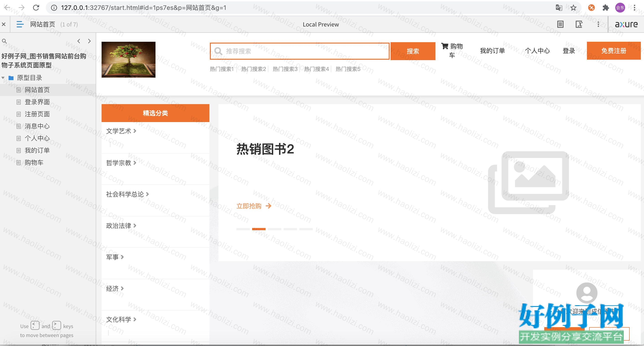Open the 购物车 page in sitemap

[34, 162]
